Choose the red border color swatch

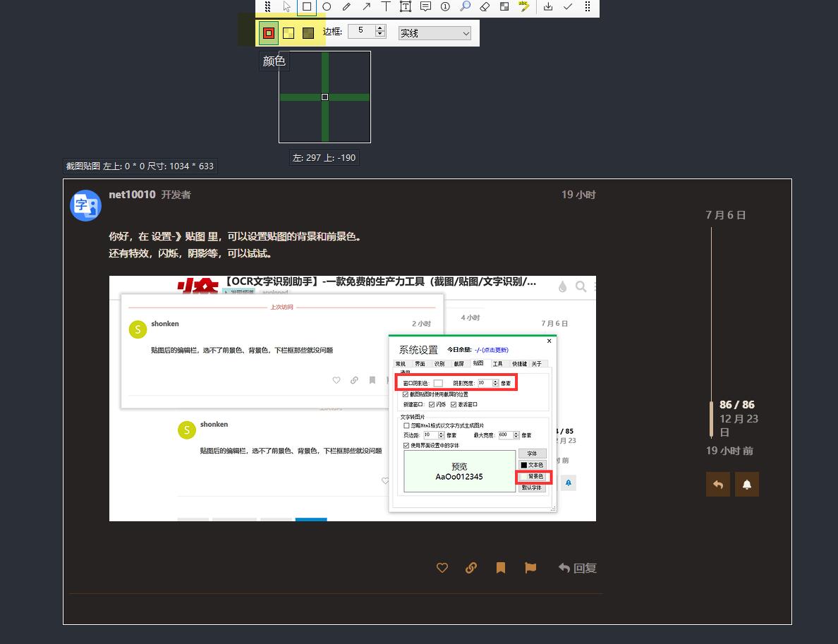(x=269, y=33)
